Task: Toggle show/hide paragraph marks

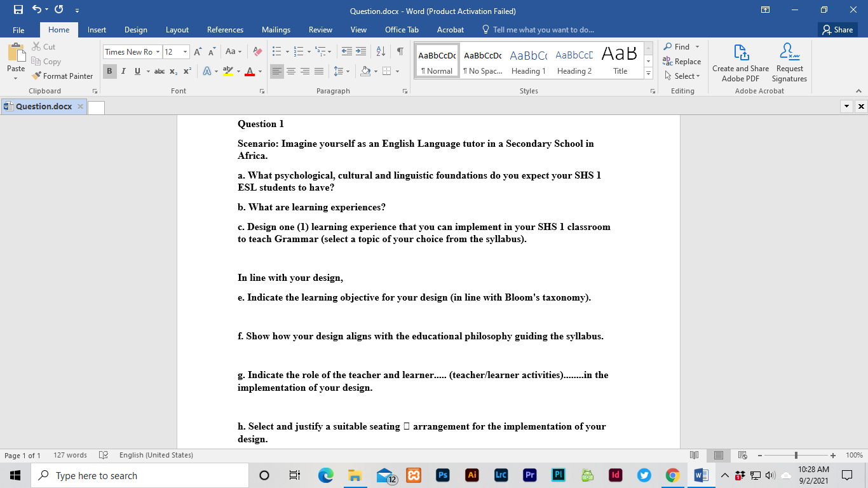Action: tap(400, 51)
